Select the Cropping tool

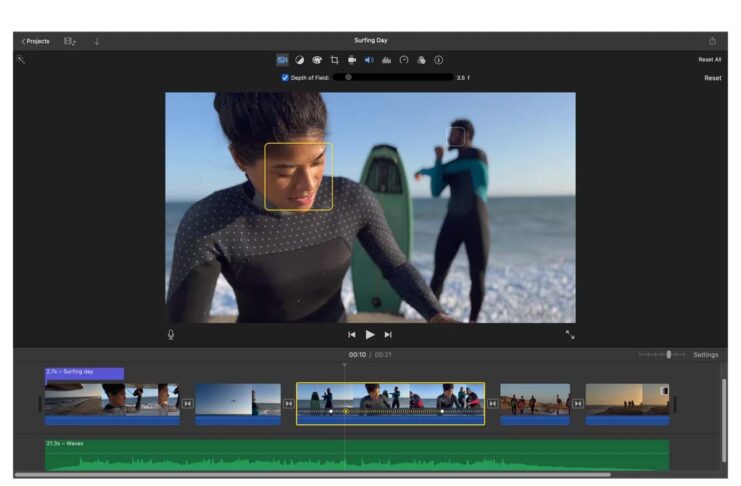(334, 60)
